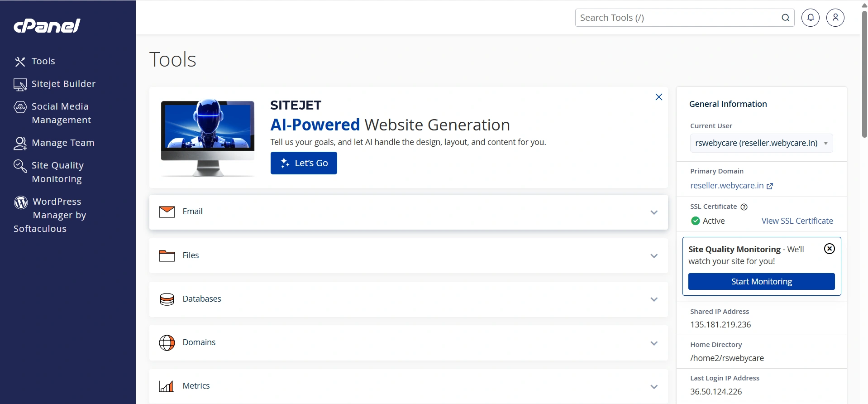This screenshot has height=404, width=868.
Task: Go to Social Media Management
Action: pos(62,113)
